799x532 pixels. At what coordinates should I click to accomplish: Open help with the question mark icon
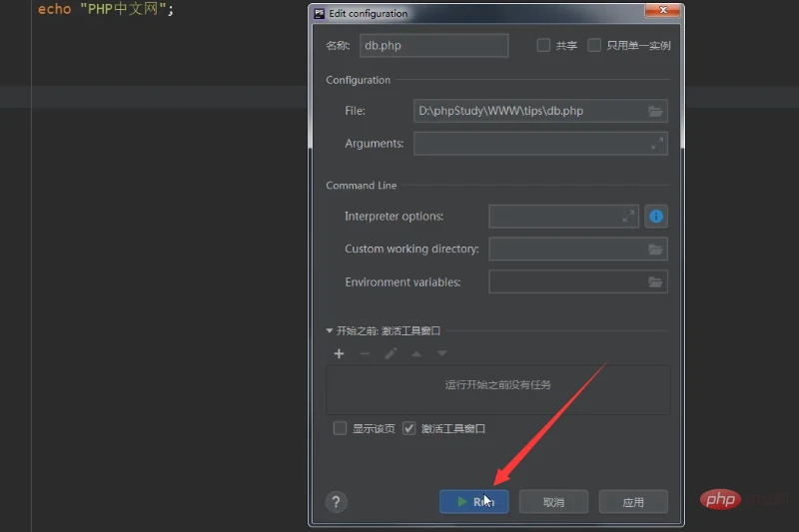pyautogui.click(x=337, y=502)
